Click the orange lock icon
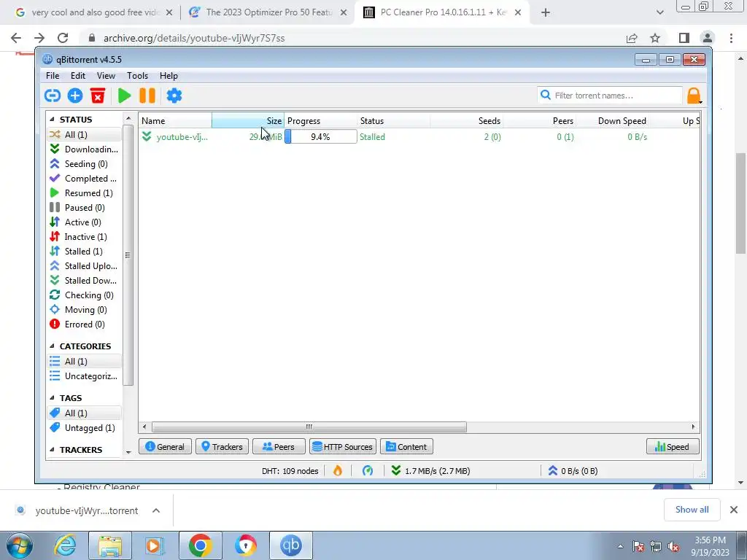The image size is (747, 560). (694, 96)
